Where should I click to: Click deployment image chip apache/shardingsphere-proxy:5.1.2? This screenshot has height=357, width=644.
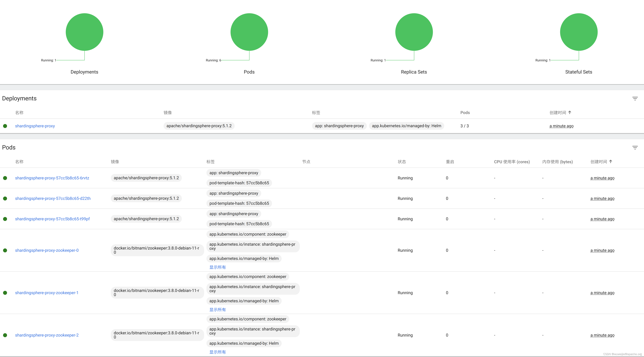[x=199, y=126]
